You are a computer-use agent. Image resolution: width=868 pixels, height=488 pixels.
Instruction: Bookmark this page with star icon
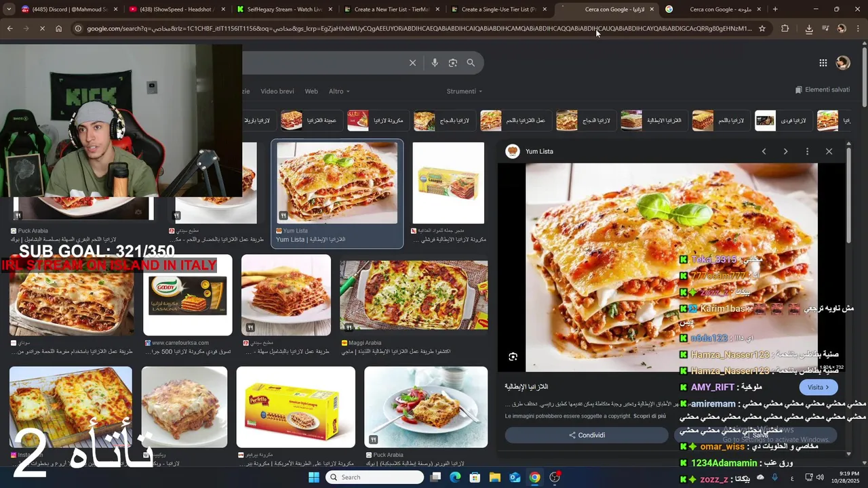762,28
